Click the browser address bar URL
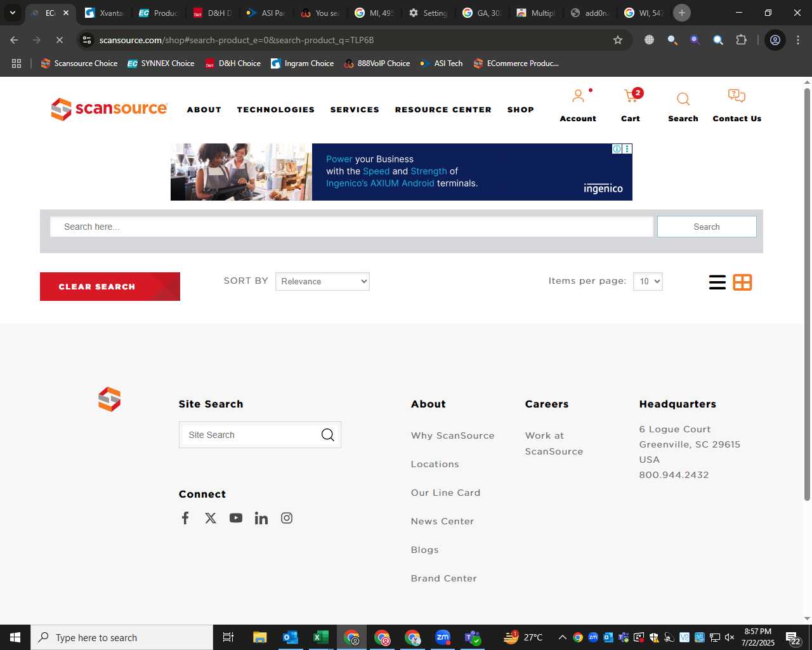Image resolution: width=812 pixels, height=650 pixels. 236,40
